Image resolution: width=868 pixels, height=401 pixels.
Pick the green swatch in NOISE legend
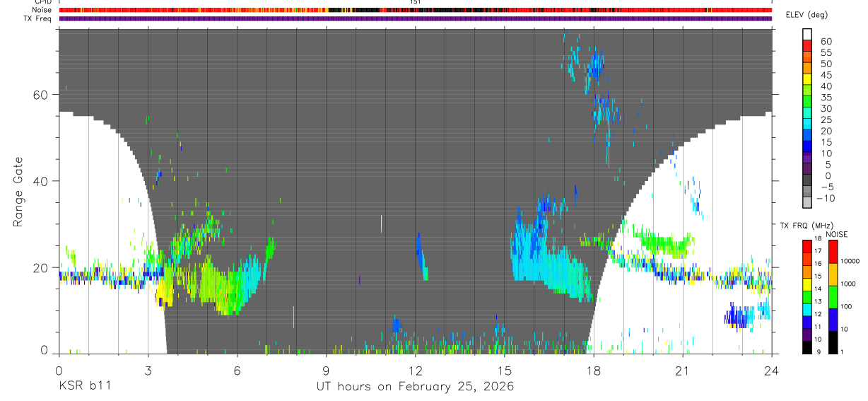(833, 297)
